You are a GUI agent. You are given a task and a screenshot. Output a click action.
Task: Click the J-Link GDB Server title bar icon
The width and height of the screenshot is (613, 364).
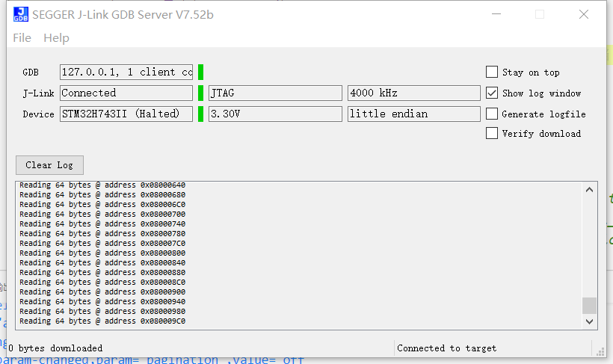(21, 14)
